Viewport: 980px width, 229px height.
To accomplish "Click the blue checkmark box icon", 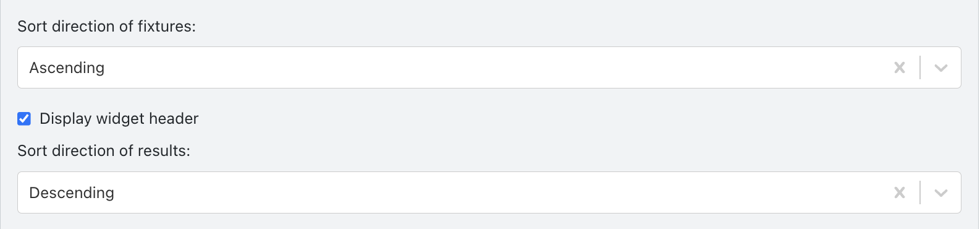I will tap(24, 118).
